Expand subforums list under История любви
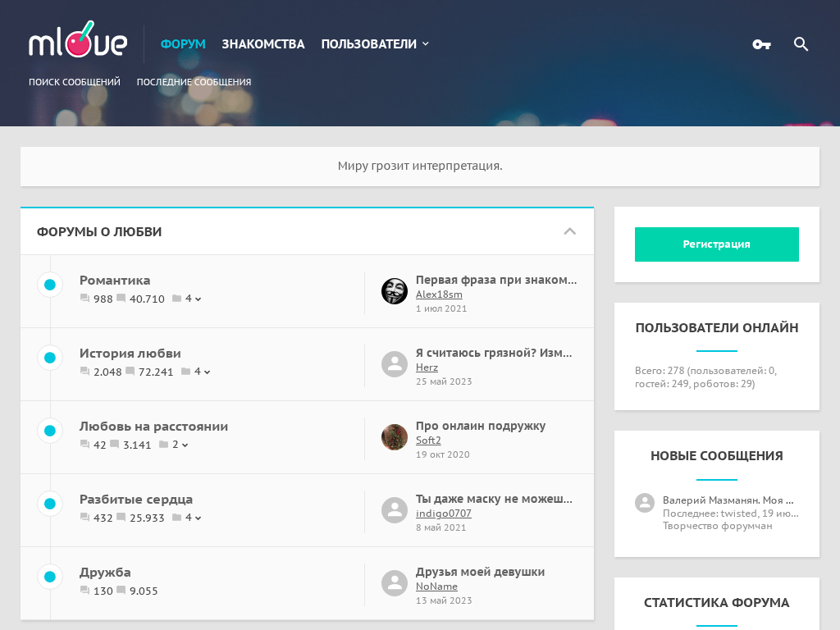 202,372
